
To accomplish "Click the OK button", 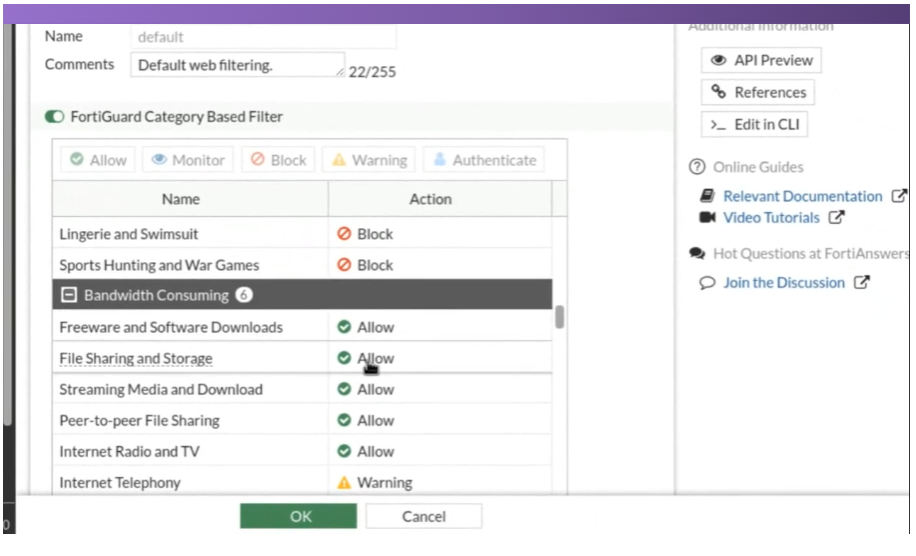I will click(299, 516).
